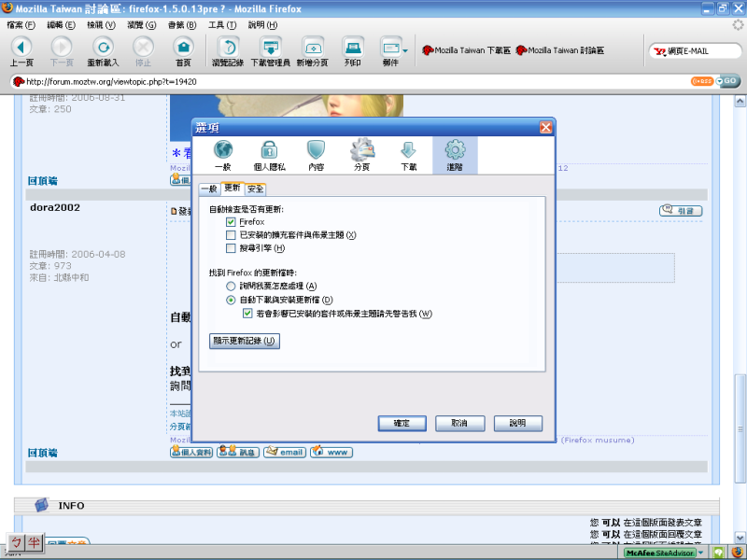Open the 檢視 (V) menu
Screen dimensions: 747x560
tap(101, 25)
